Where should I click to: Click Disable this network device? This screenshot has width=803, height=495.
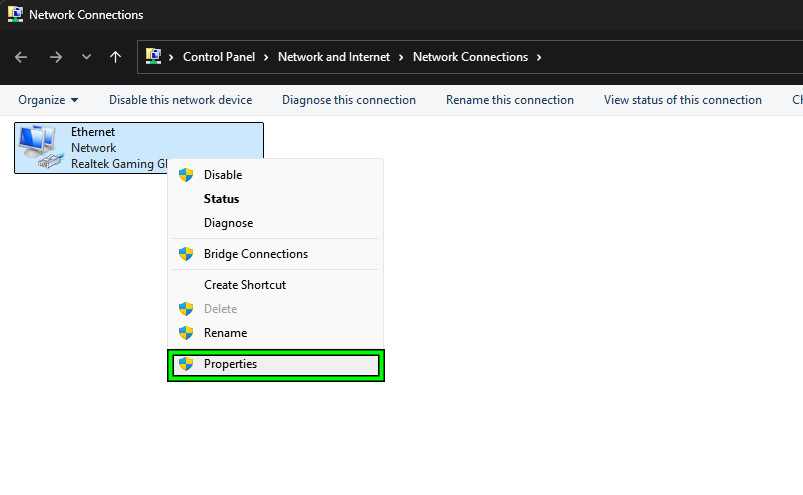(x=180, y=100)
